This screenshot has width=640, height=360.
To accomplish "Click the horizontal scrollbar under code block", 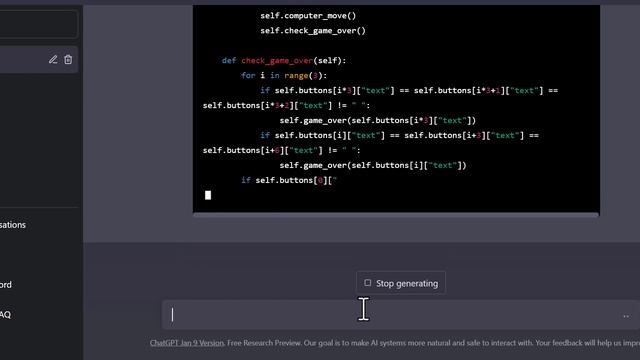I will [x=396, y=215].
